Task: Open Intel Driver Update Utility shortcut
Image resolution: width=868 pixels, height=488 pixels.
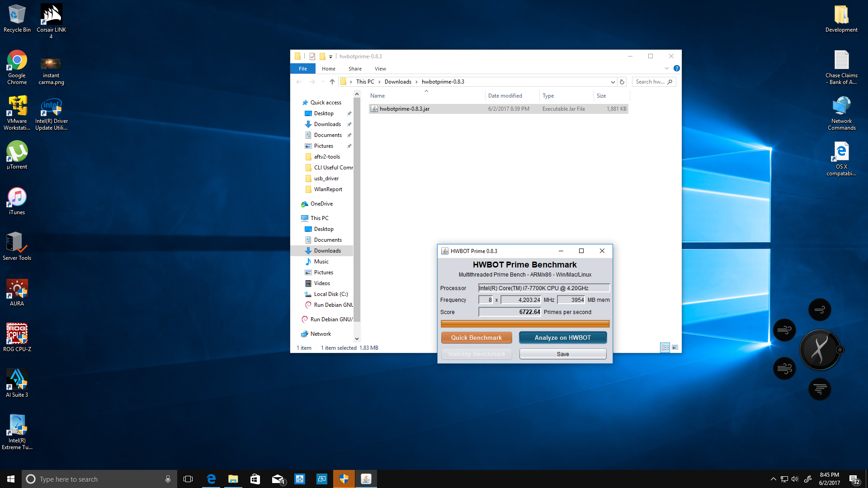Action: click(52, 114)
